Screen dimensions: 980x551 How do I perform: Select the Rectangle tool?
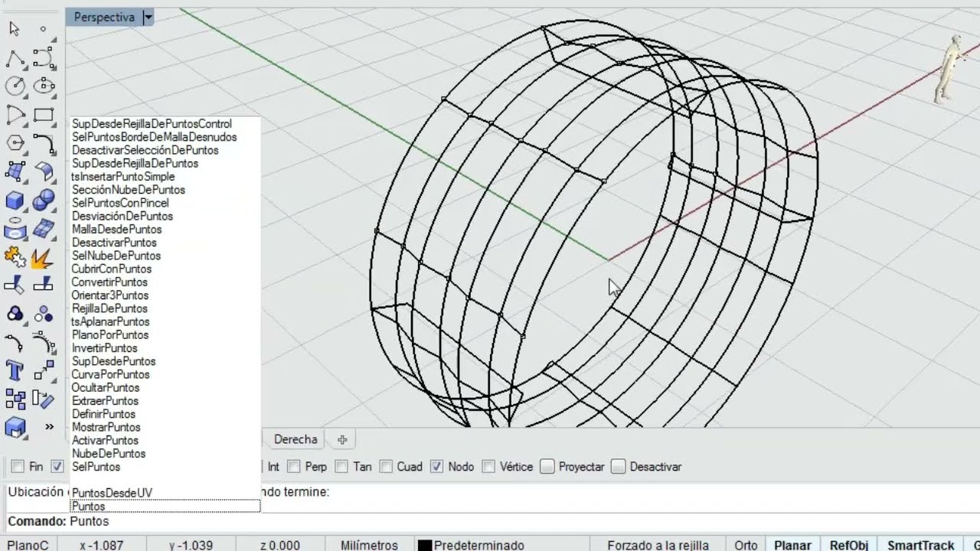(44, 115)
